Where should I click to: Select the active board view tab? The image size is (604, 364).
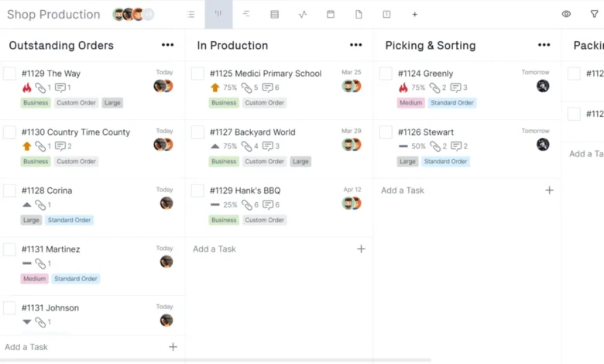click(218, 14)
